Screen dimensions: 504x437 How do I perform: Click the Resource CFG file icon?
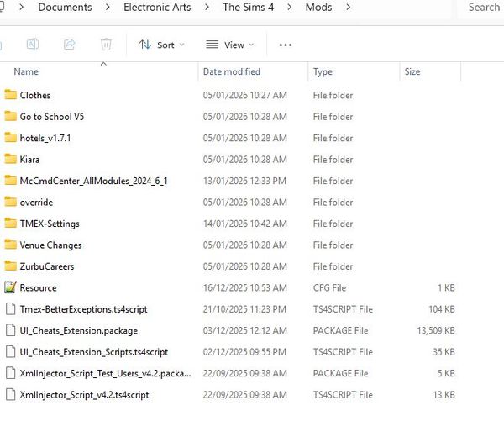pyautogui.click(x=10, y=288)
